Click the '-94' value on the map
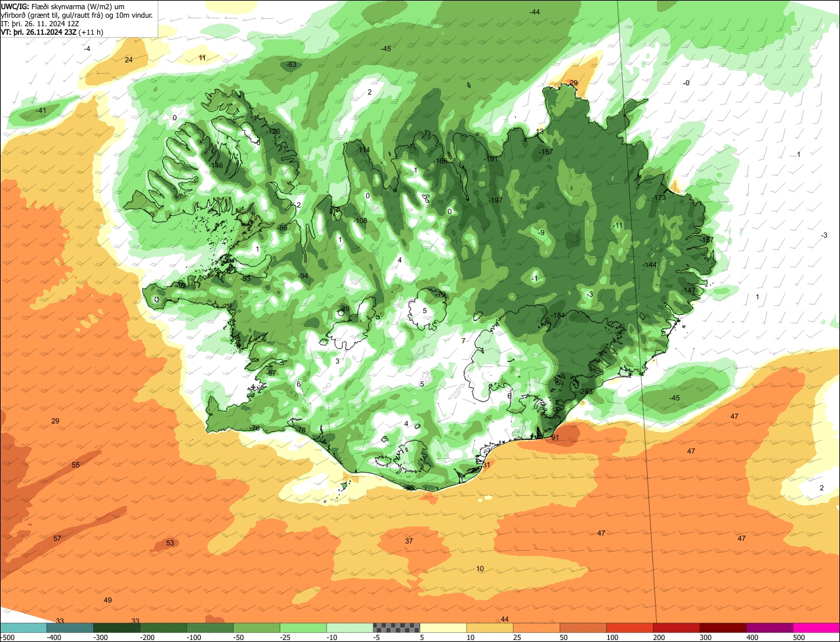The width and height of the screenshot is (840, 642). 303,276
